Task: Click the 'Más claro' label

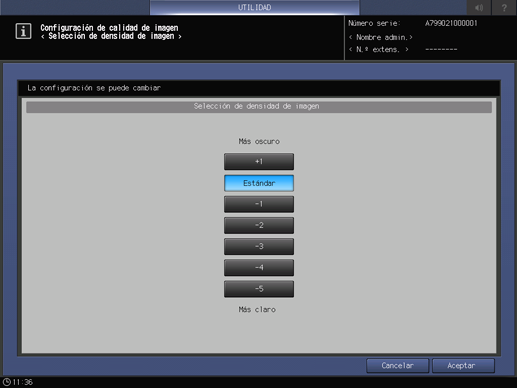Action: (257, 310)
